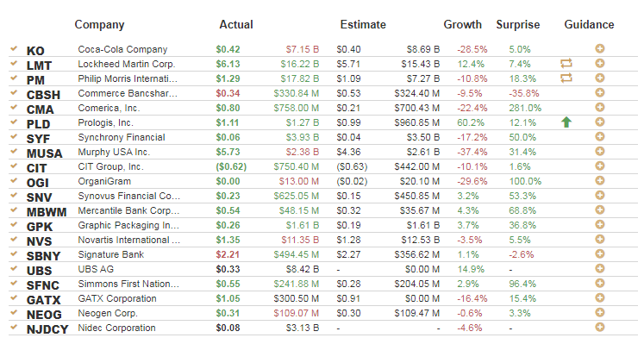This screenshot has height=344, width=644.
Task: Click the plus icon for Synchrony Financial
Action: click(x=600, y=137)
